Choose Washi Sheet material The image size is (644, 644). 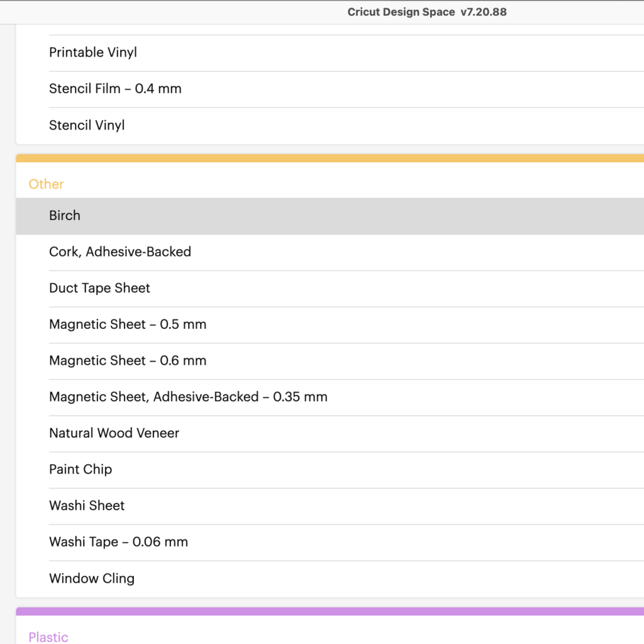tap(330, 506)
